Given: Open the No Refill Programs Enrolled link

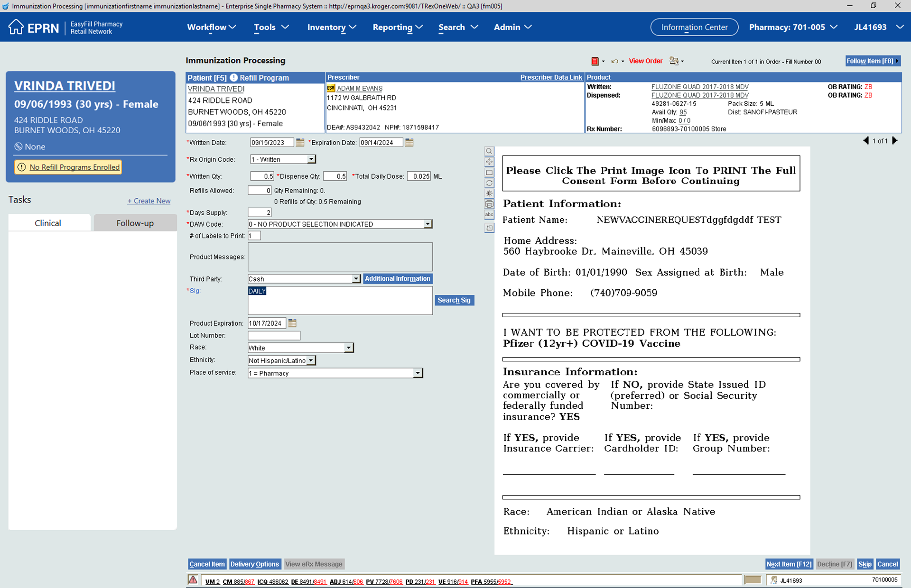Looking at the screenshot, I should click(74, 167).
